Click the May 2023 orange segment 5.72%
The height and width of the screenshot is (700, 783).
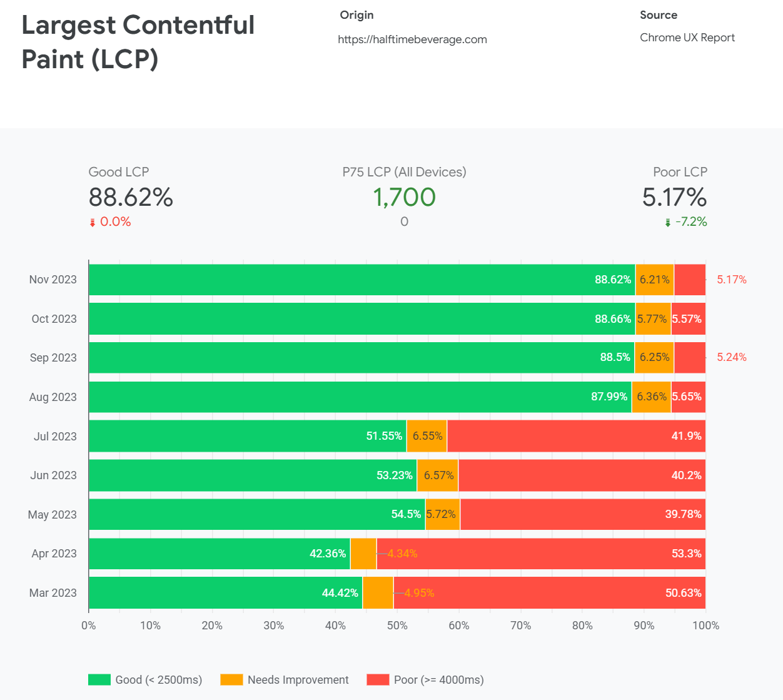click(443, 514)
